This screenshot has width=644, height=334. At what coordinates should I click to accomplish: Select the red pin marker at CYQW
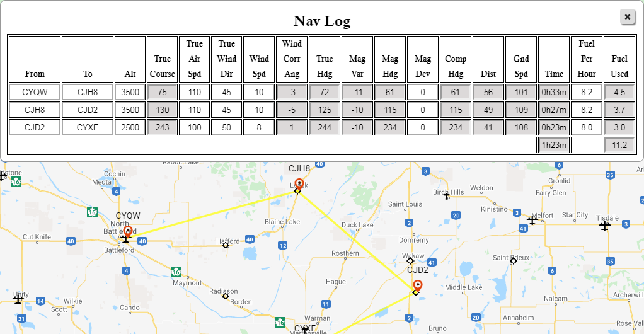pyautogui.click(x=128, y=233)
